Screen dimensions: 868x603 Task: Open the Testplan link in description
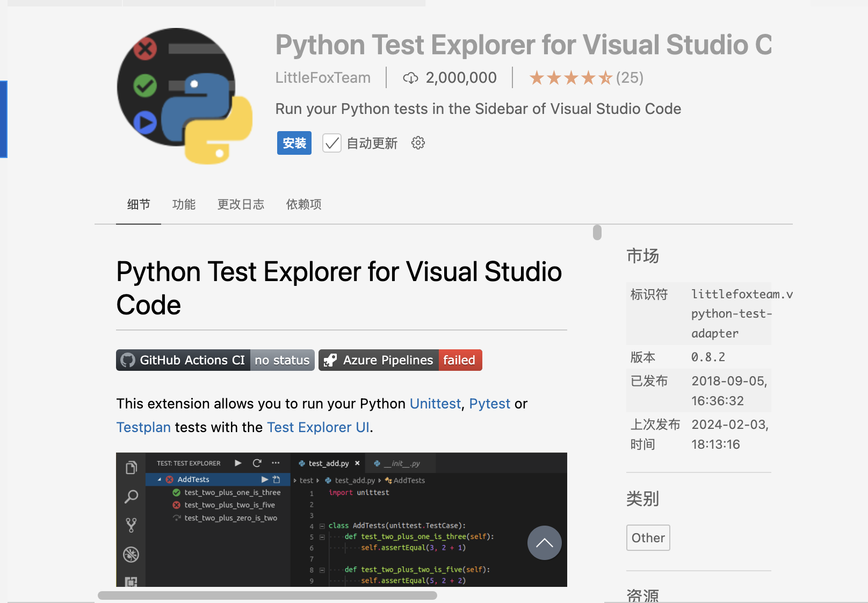[x=143, y=427]
